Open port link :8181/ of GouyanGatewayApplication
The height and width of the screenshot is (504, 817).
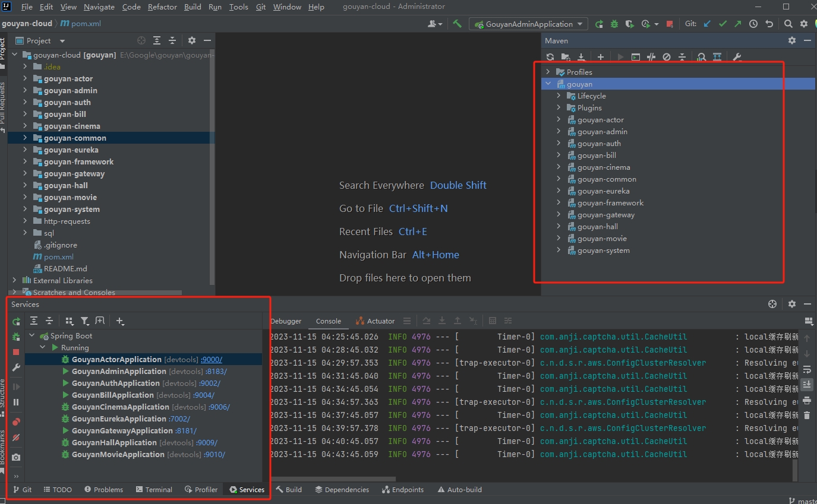pos(185,430)
